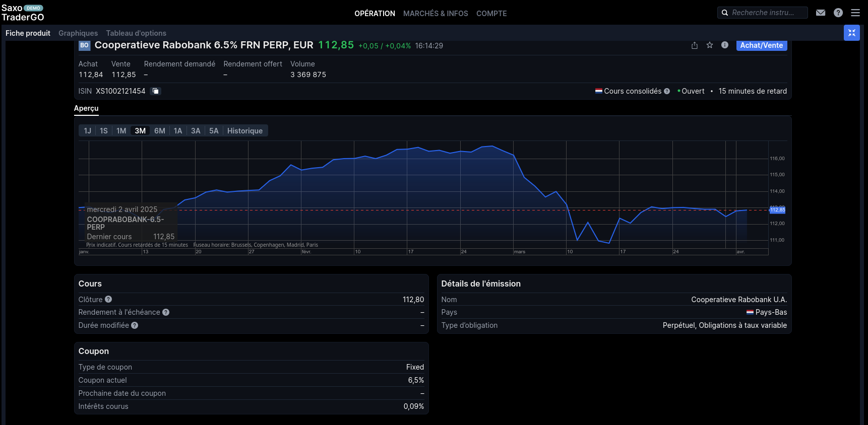Viewport: 868px width, 425px height.
Task: Show Cours consolidés help tooltip
Action: pyautogui.click(x=667, y=91)
